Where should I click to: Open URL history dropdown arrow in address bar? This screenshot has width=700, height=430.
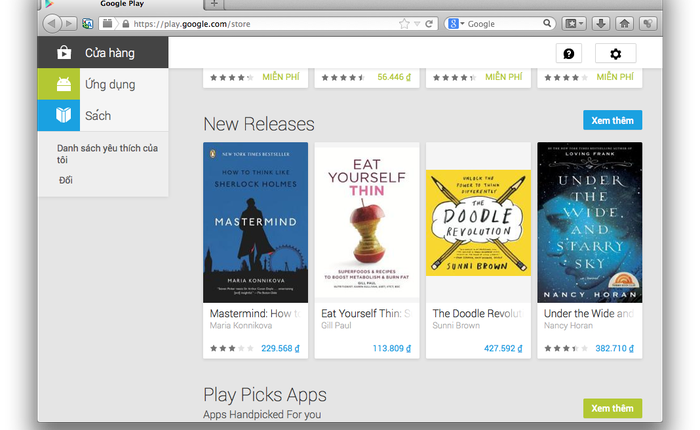click(417, 24)
